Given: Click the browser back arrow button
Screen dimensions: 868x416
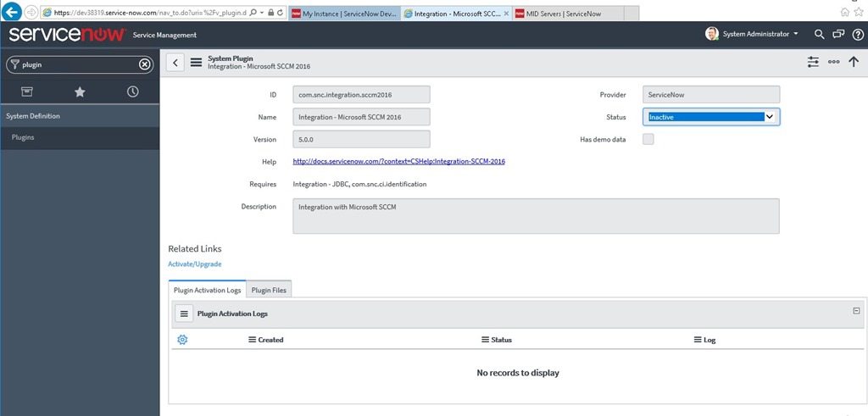Looking at the screenshot, I should (11, 12).
